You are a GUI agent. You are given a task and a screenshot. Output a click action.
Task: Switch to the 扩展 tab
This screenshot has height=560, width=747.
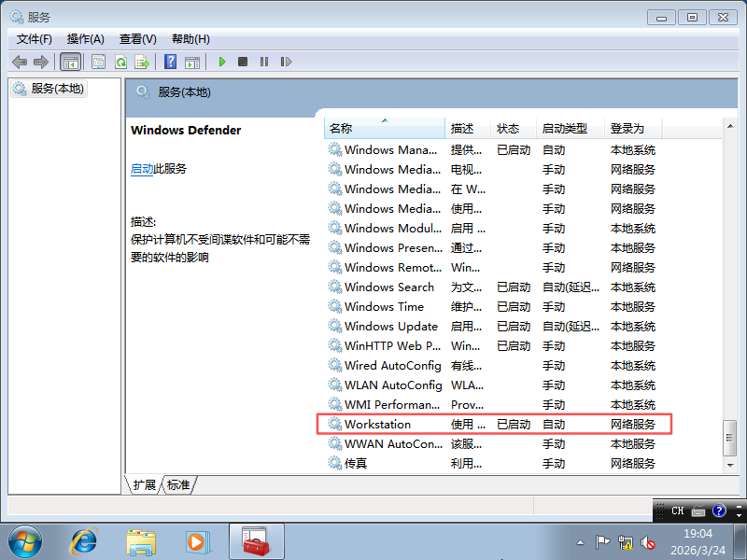point(145,484)
